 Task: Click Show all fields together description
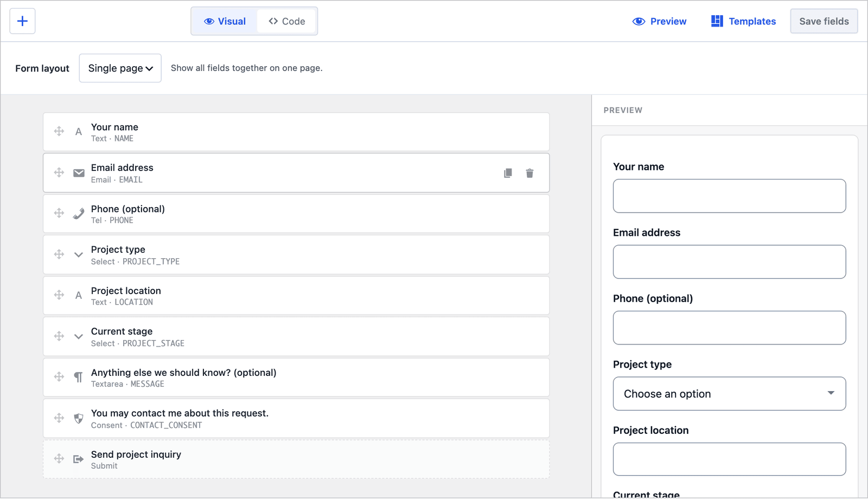pyautogui.click(x=247, y=68)
